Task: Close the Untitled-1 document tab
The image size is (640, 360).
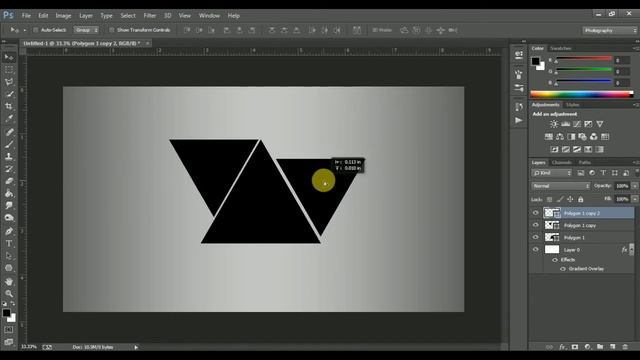Action: tap(147, 43)
